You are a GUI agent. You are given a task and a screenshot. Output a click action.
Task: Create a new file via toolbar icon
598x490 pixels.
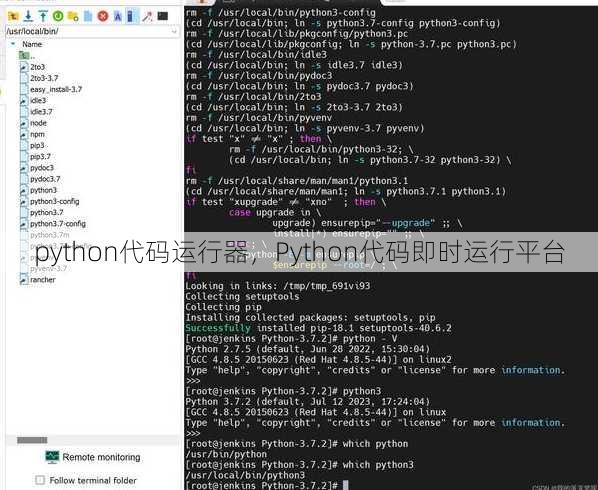click(88, 16)
